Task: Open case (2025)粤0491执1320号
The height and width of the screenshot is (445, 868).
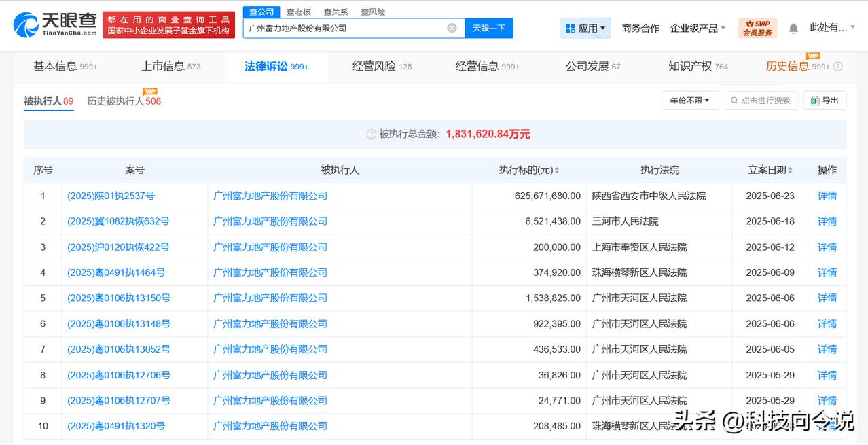Action: click(x=116, y=426)
